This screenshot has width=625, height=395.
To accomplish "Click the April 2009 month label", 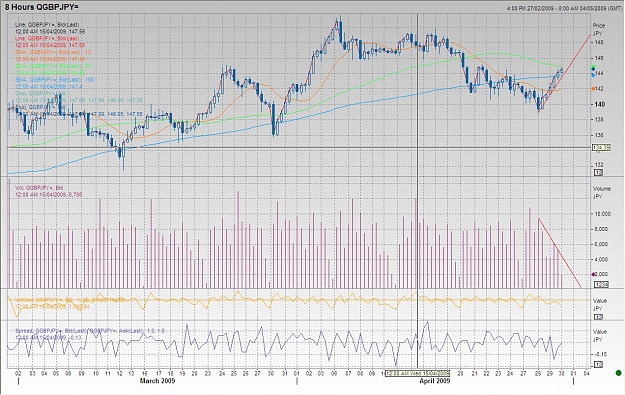I will click(434, 381).
